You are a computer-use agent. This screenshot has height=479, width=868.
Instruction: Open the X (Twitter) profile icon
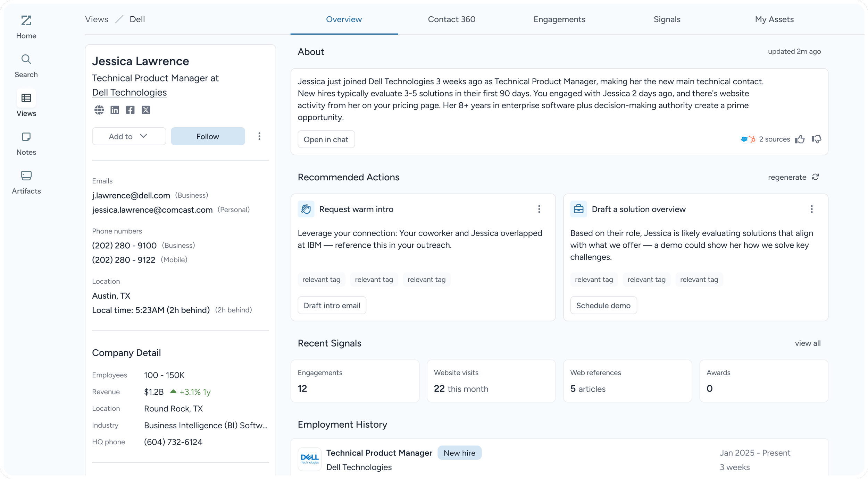(x=146, y=110)
